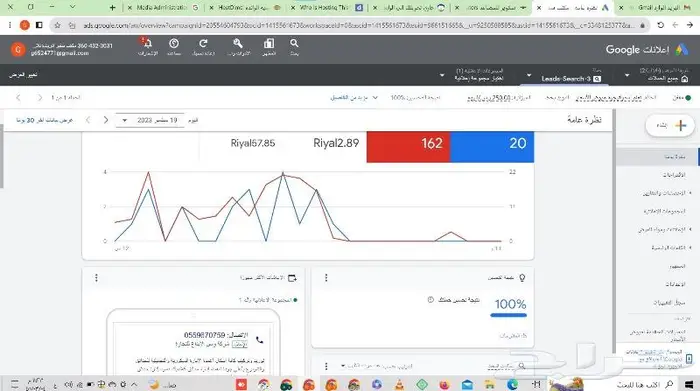Screen dimensions: 700x391
Task: Expand the tab search chevron in Chrome
Action: click(x=72, y=7)
